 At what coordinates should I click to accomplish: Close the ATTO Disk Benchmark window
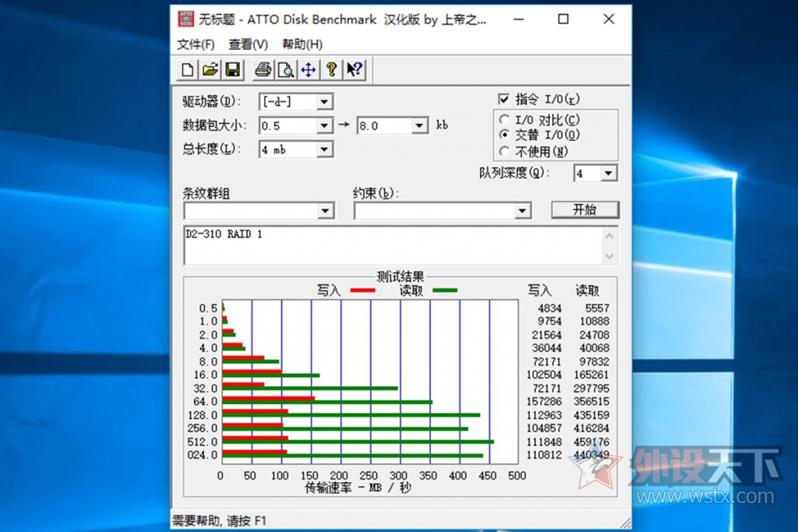point(608,19)
